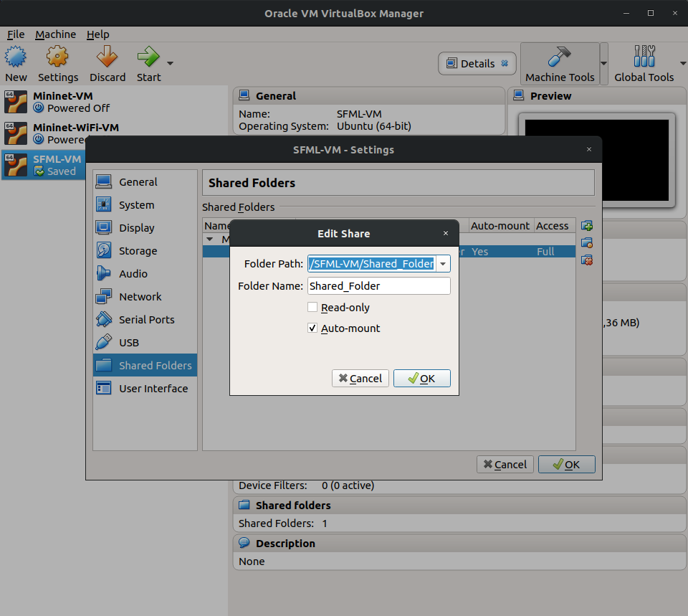The height and width of the screenshot is (616, 688).
Task: Click the Folder Name input field
Action: click(378, 286)
